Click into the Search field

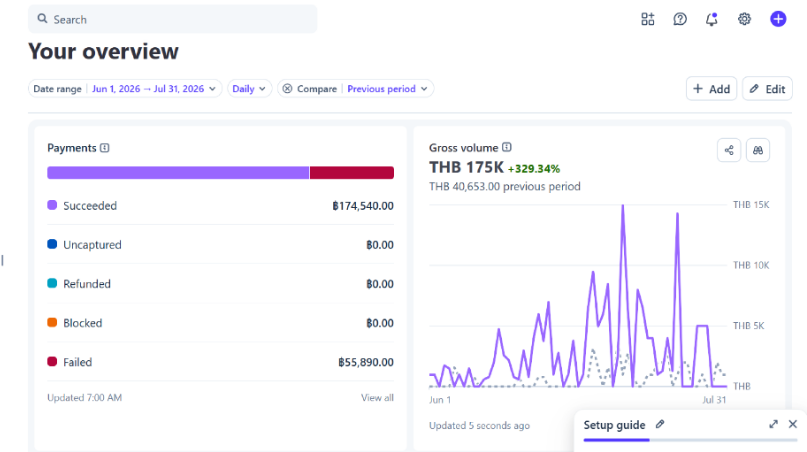point(173,20)
